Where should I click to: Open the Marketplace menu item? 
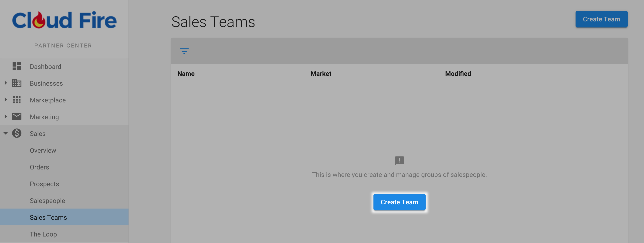[x=64, y=100]
